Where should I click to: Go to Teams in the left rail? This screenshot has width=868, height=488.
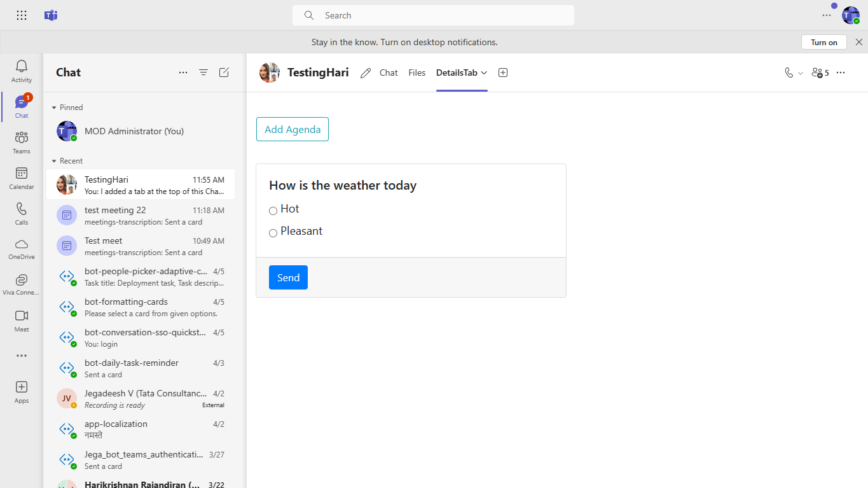click(22, 143)
